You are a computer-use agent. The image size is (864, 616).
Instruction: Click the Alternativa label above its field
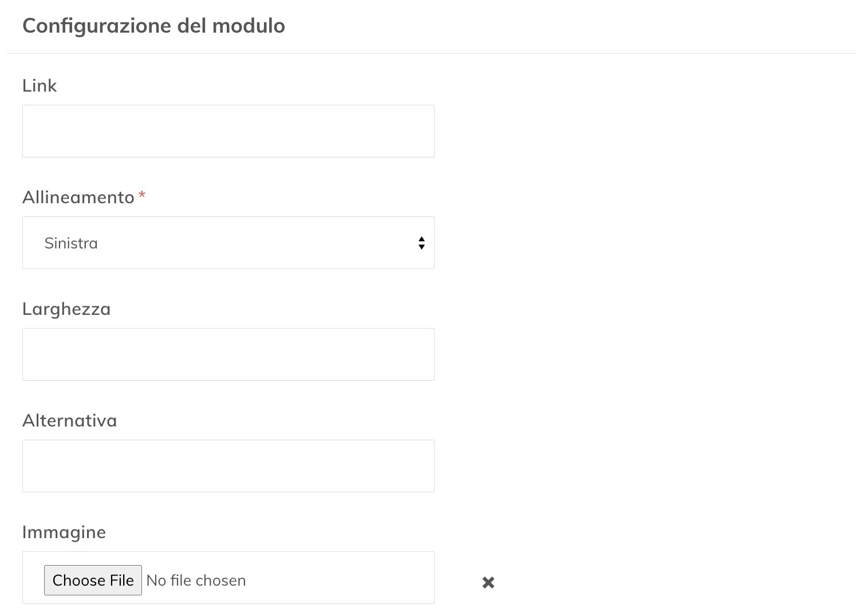69,420
